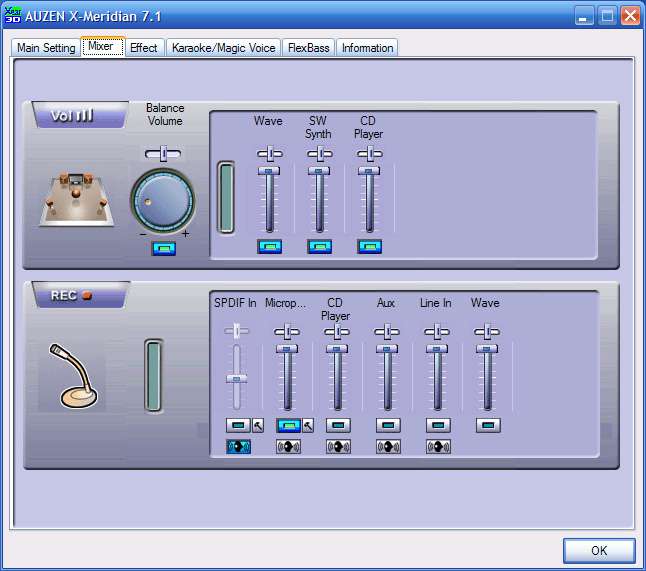The image size is (646, 571).
Task: Toggle mute under the master volume knob
Action: point(164,248)
